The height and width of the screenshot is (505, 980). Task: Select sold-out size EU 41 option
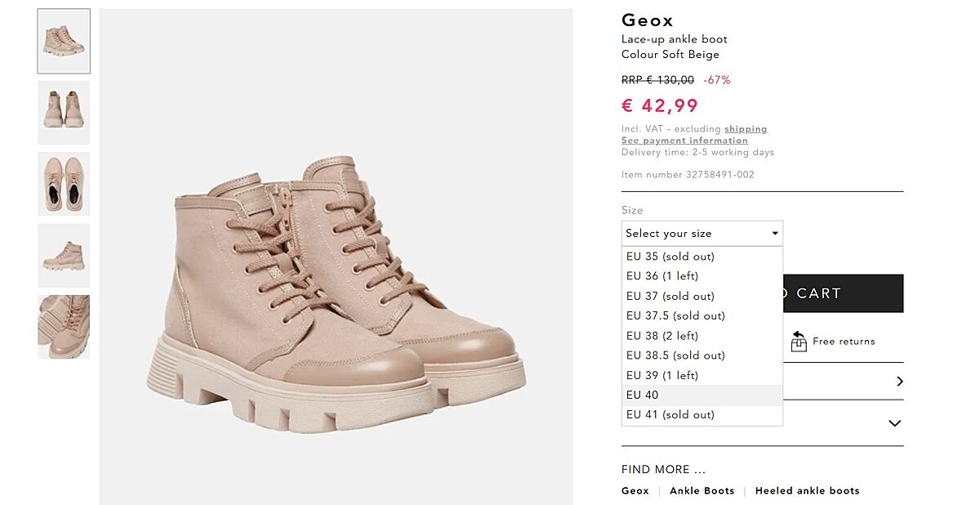pyautogui.click(x=670, y=415)
